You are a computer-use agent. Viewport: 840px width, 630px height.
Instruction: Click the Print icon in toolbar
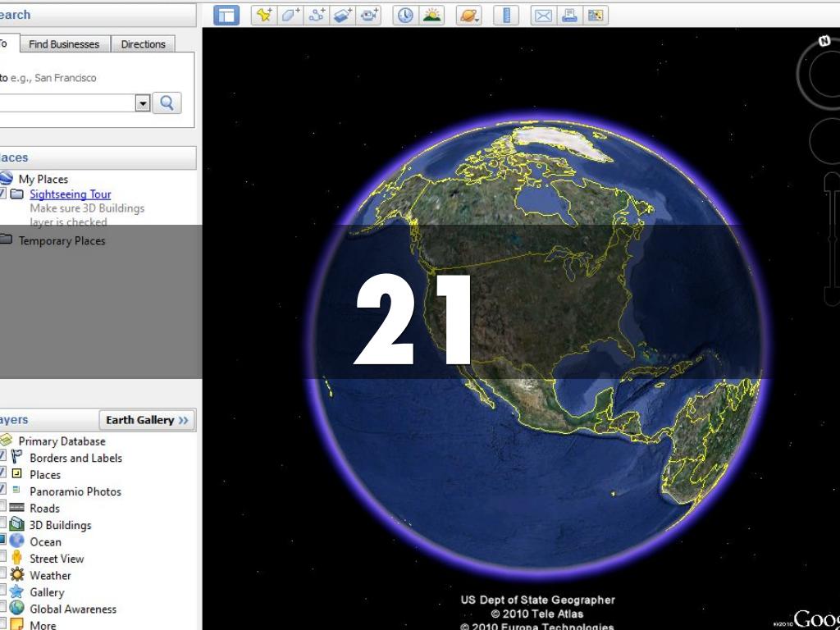pos(569,15)
